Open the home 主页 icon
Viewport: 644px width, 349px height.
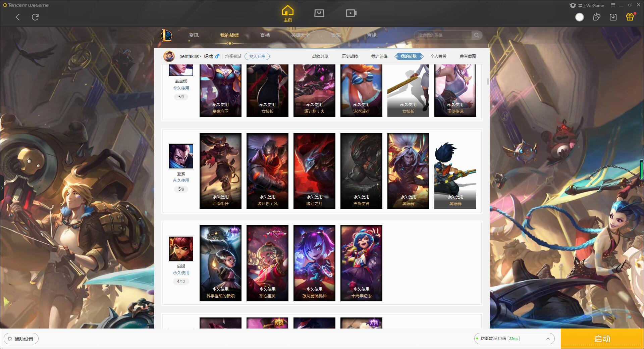(287, 14)
